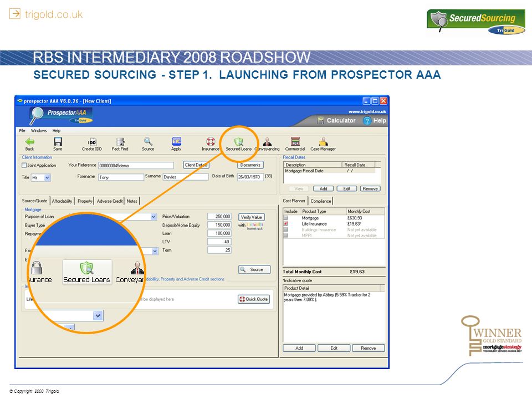The height and width of the screenshot is (399, 532).
Task: Click the hometrack logo beside Verify Value
Action: click(x=255, y=226)
